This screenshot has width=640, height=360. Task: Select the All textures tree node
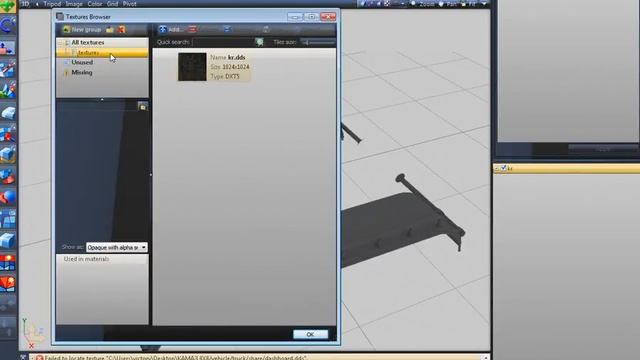point(88,42)
